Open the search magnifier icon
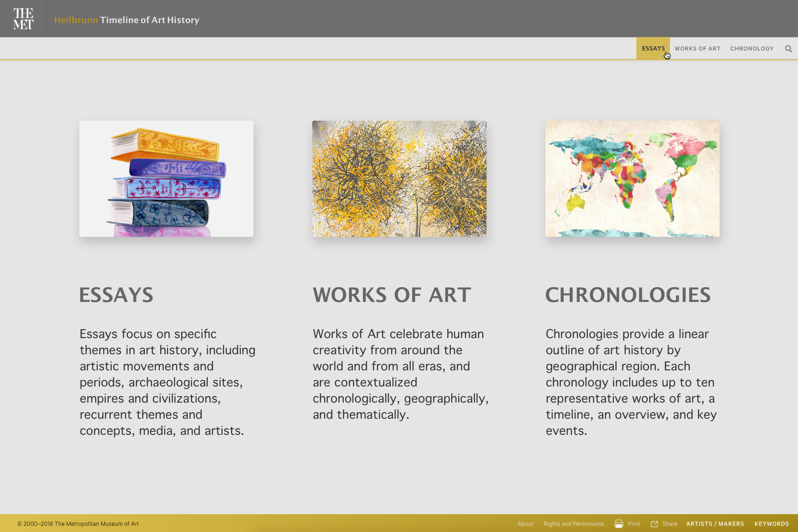This screenshot has height=532, width=798. click(x=788, y=49)
